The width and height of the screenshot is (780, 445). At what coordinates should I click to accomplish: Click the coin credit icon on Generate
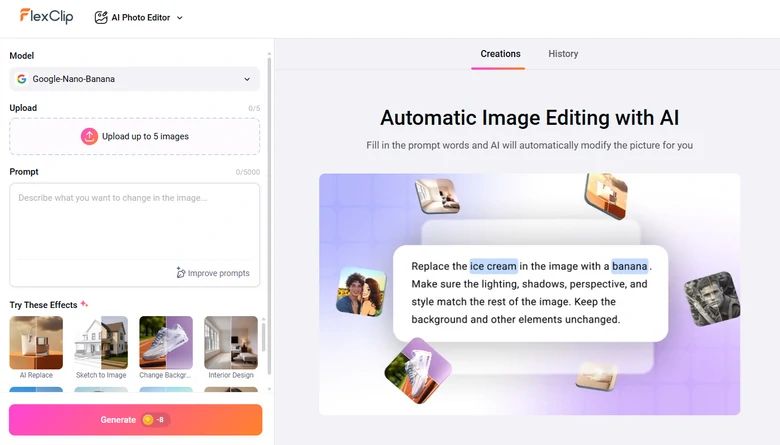[148, 420]
